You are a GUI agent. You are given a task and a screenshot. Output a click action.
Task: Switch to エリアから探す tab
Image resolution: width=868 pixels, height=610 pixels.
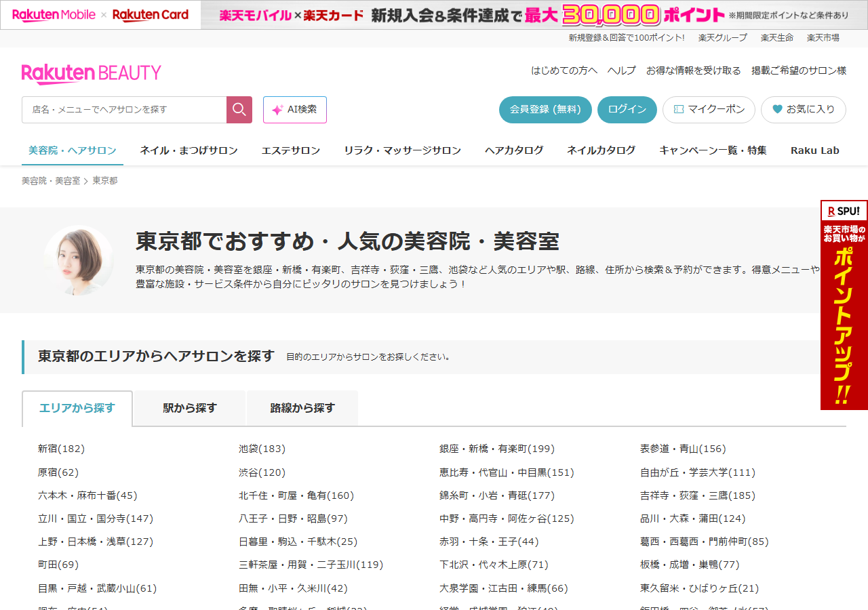[77, 408]
